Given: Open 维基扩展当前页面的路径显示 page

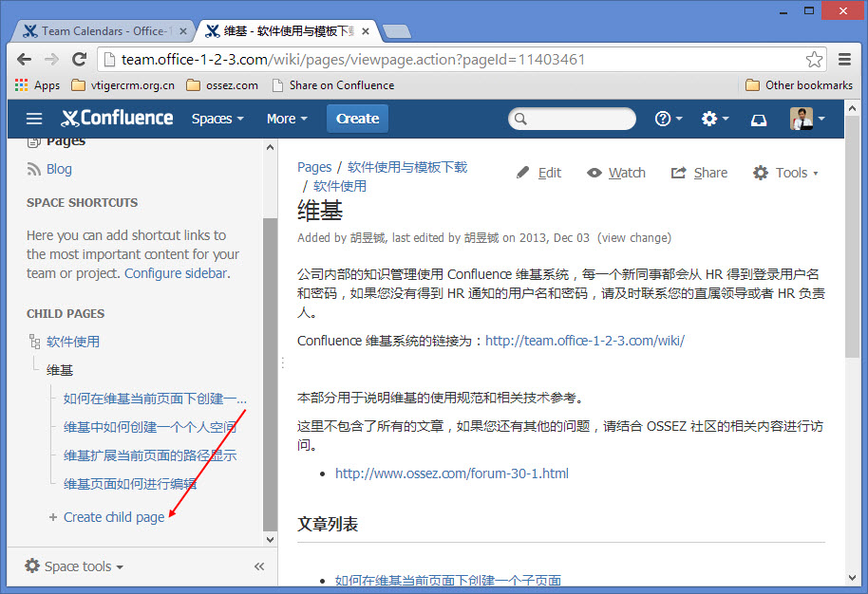Looking at the screenshot, I should coord(150,455).
